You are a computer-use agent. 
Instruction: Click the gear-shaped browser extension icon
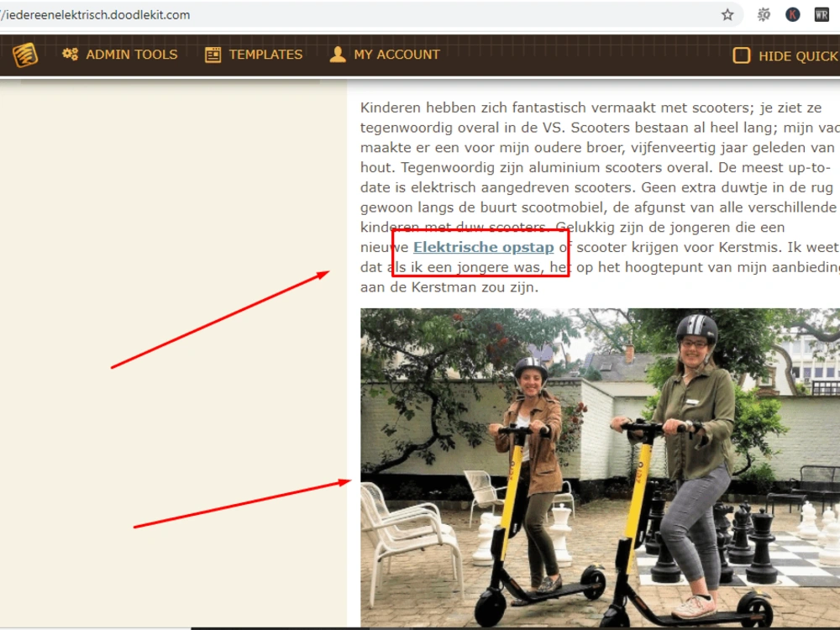click(x=764, y=14)
